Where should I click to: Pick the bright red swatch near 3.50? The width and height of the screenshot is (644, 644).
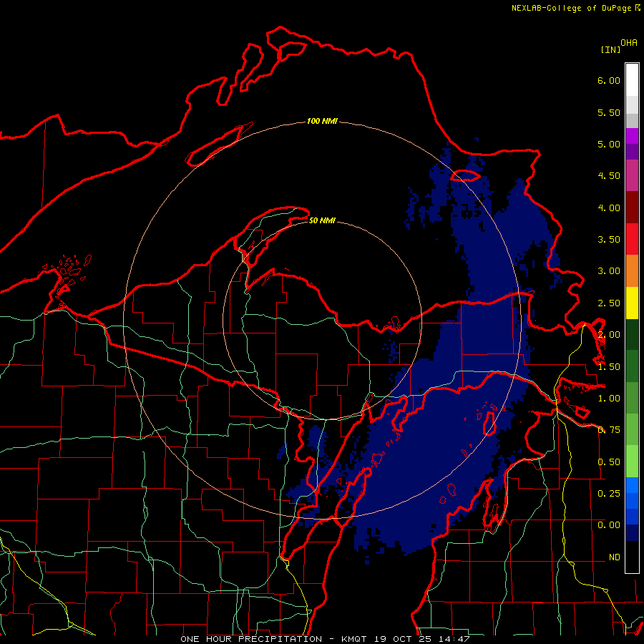(632, 240)
